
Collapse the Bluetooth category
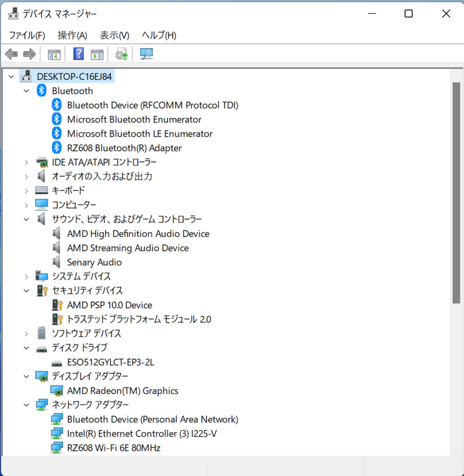[x=26, y=91]
